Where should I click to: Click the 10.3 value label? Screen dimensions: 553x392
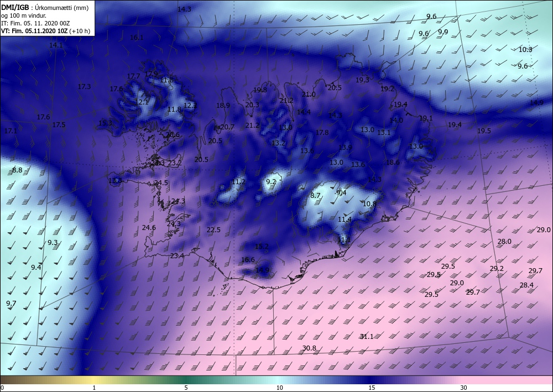tap(525, 49)
